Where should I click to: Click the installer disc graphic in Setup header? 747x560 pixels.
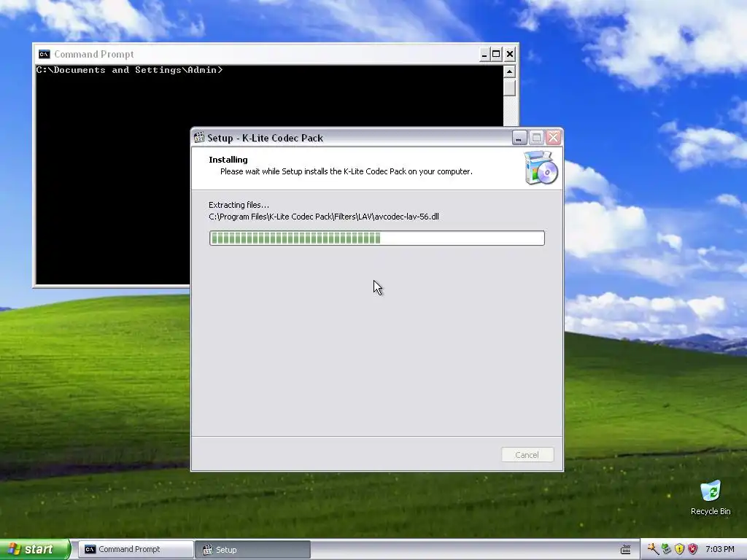[x=541, y=168]
